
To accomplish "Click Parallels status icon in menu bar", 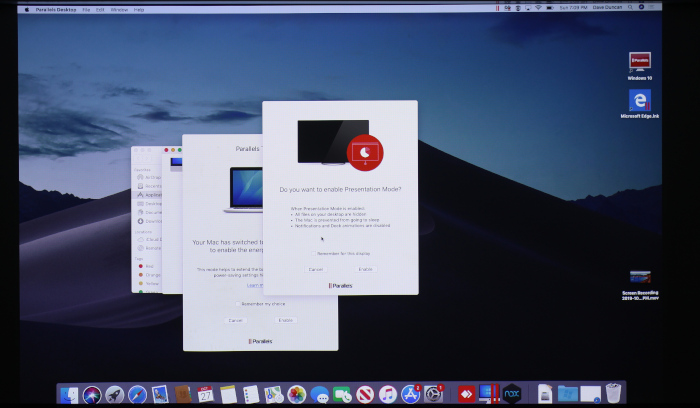I will 497,8.
